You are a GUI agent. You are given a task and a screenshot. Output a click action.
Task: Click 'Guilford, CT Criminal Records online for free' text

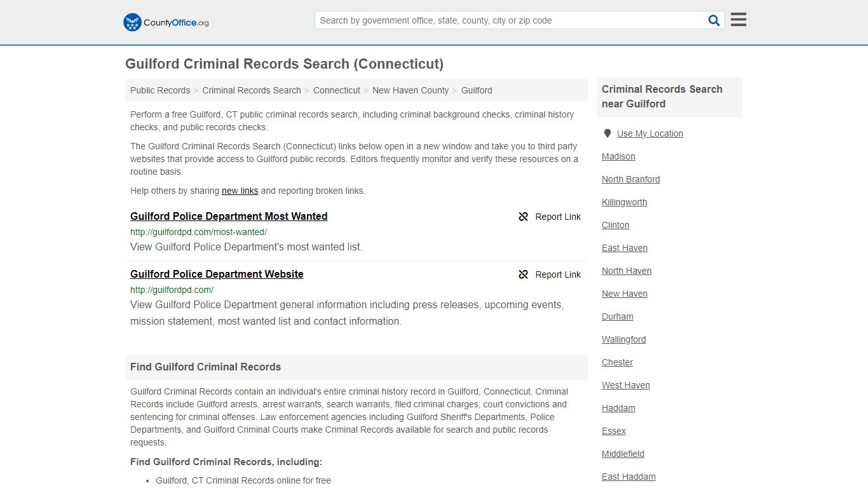point(243,480)
